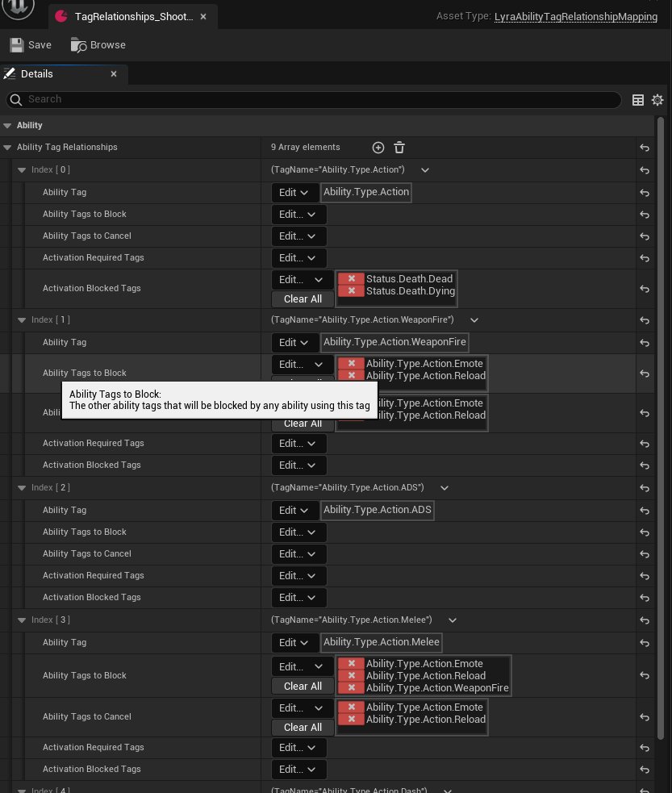Reset Index [0] Ability Tag to default

(645, 193)
